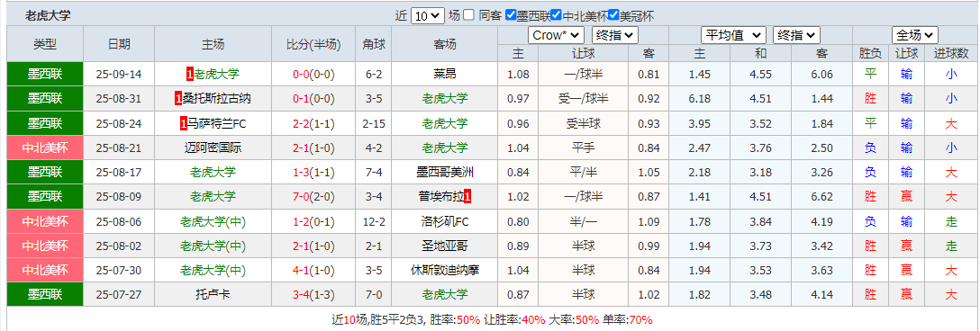Click the 角球 column header
This screenshot has width=980, height=331.
(x=374, y=44)
